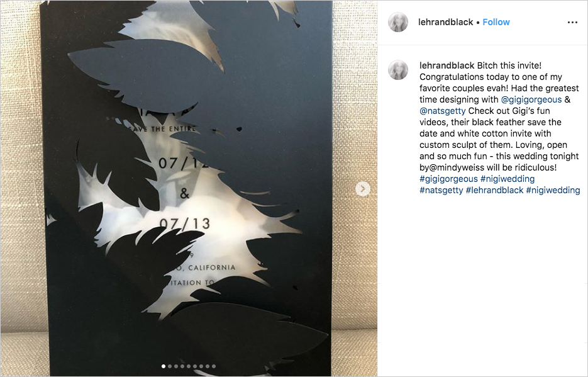Open lehrandblack username in post header

[445, 22]
